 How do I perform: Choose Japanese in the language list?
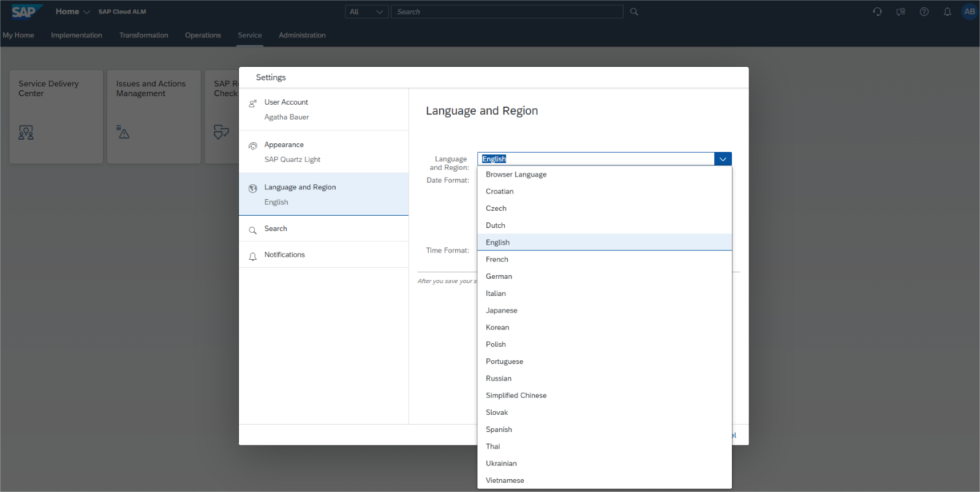501,311
